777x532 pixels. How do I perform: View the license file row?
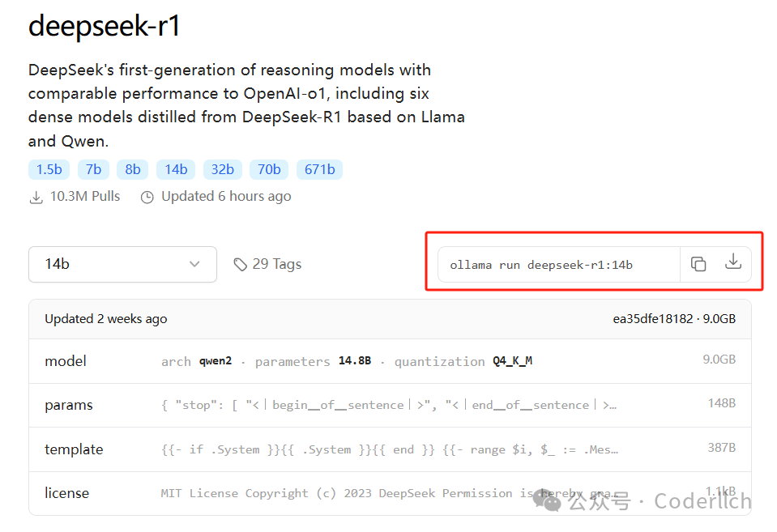coord(390,493)
